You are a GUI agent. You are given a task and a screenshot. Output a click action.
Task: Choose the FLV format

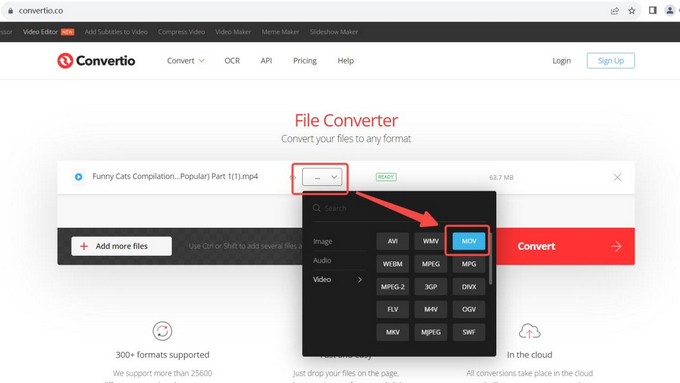tap(392, 309)
